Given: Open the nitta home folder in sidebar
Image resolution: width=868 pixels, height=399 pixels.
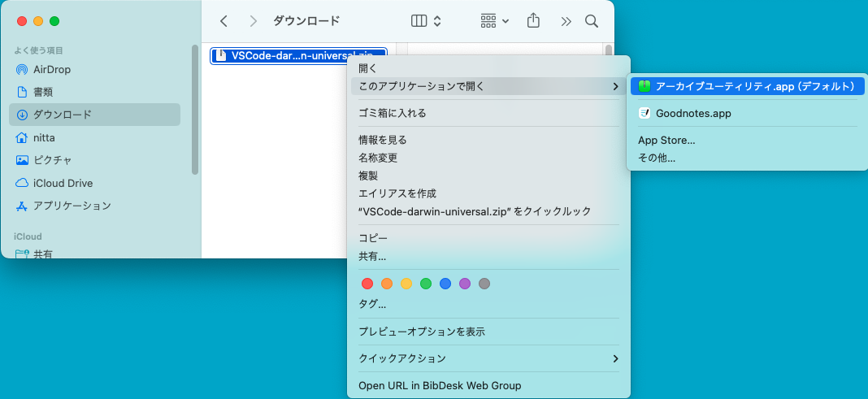Looking at the screenshot, I should click(44, 137).
